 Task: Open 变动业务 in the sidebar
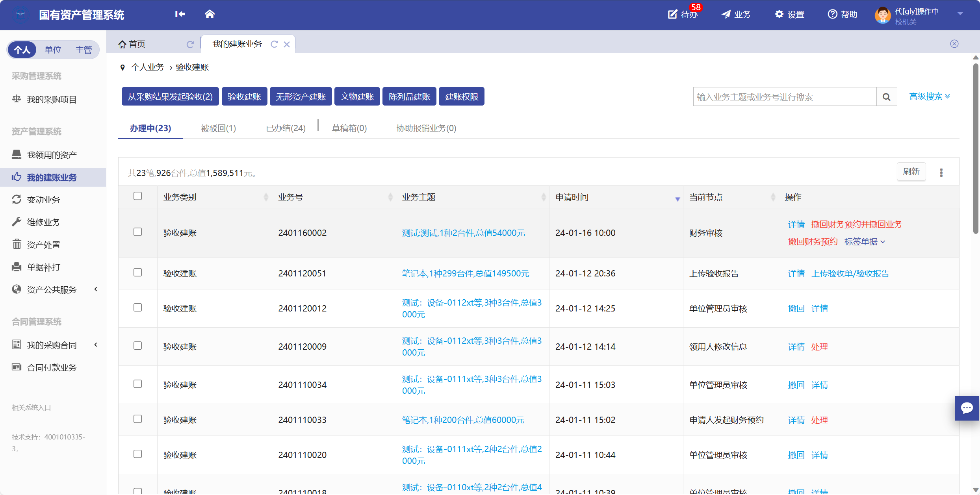click(x=43, y=200)
